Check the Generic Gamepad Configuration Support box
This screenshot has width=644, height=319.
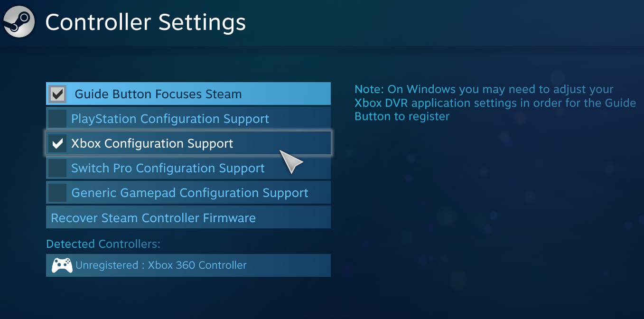57,193
